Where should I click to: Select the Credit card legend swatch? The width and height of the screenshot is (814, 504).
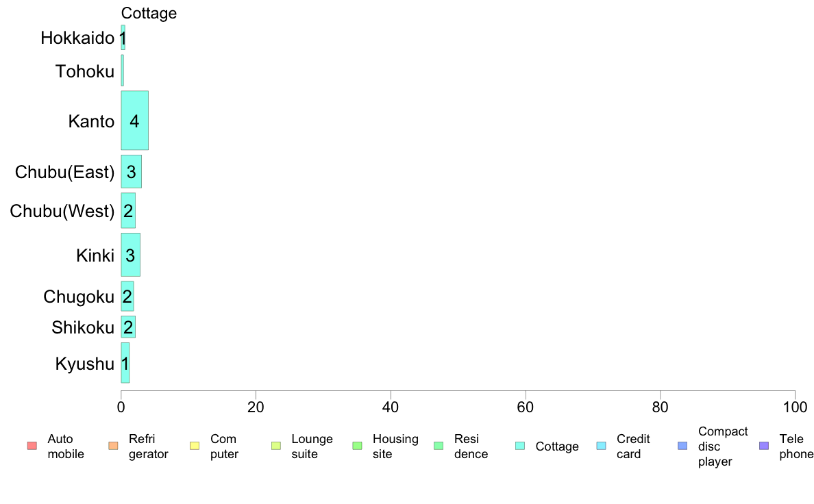pyautogui.click(x=601, y=446)
